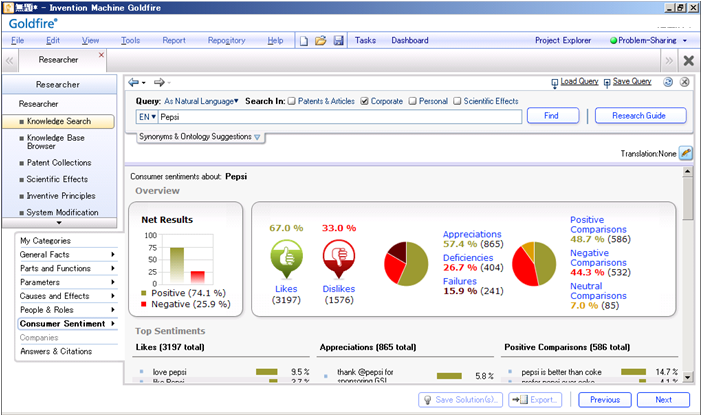Click the double left chevron tab scroller

9,60
